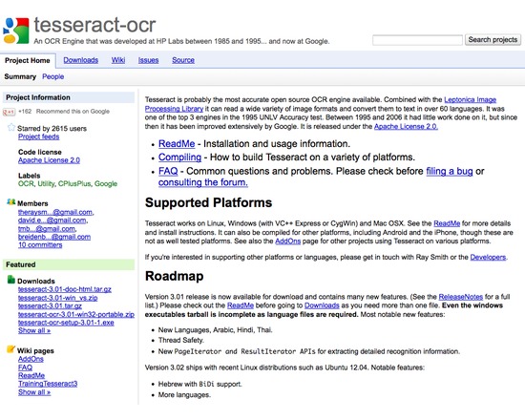
Task: Download tesseract-3.01-doc-html.tar.gz
Action: (65, 289)
